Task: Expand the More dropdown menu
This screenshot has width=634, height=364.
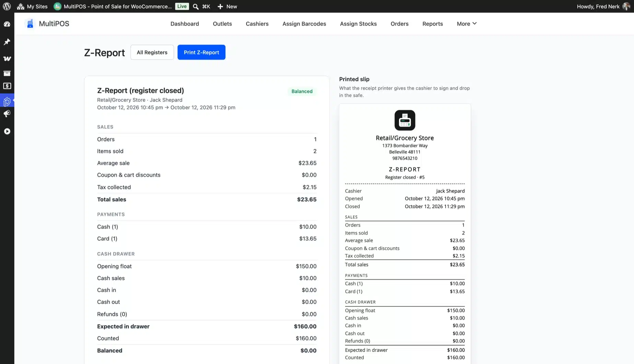Action: pos(467,24)
